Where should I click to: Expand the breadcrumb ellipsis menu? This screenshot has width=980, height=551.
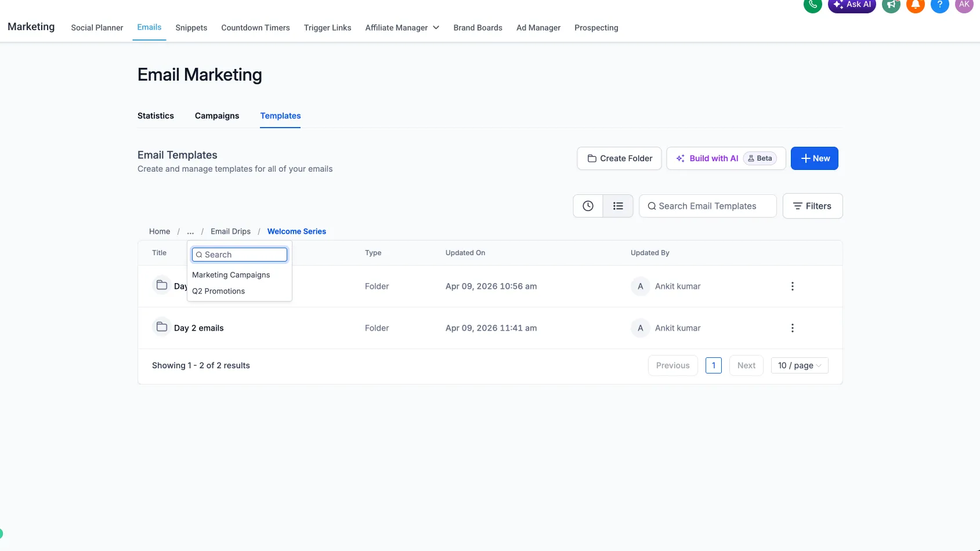tap(190, 231)
